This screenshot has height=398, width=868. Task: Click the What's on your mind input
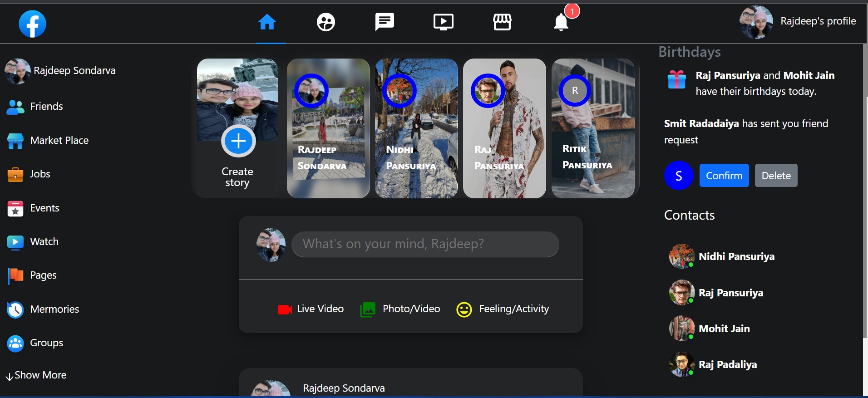425,244
